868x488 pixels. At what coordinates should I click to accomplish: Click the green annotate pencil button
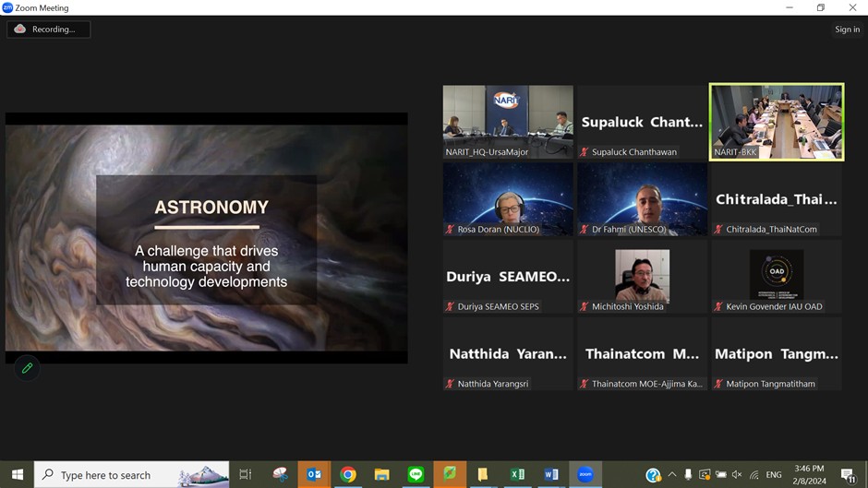27,368
